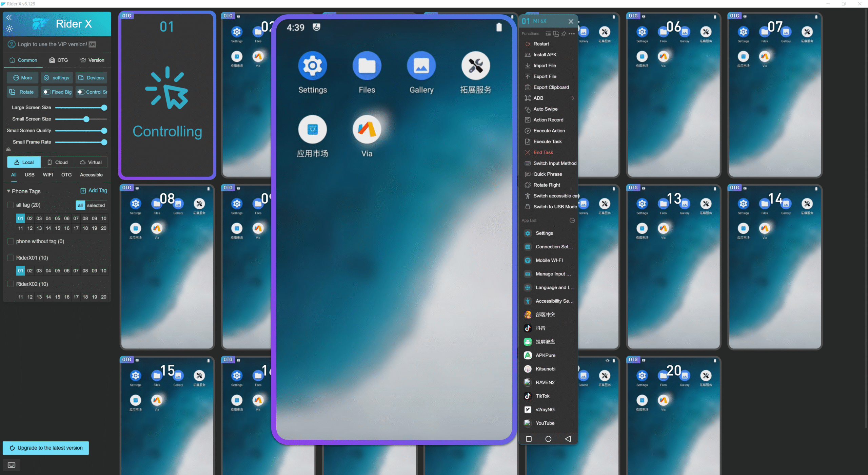Click the App List options circle icon

[x=572, y=221]
